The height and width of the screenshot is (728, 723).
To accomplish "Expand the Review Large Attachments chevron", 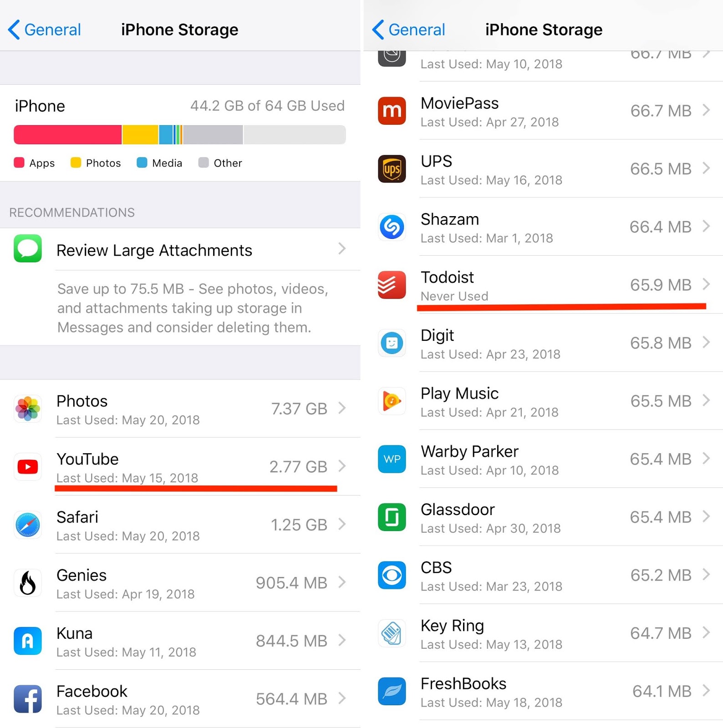I will point(342,248).
